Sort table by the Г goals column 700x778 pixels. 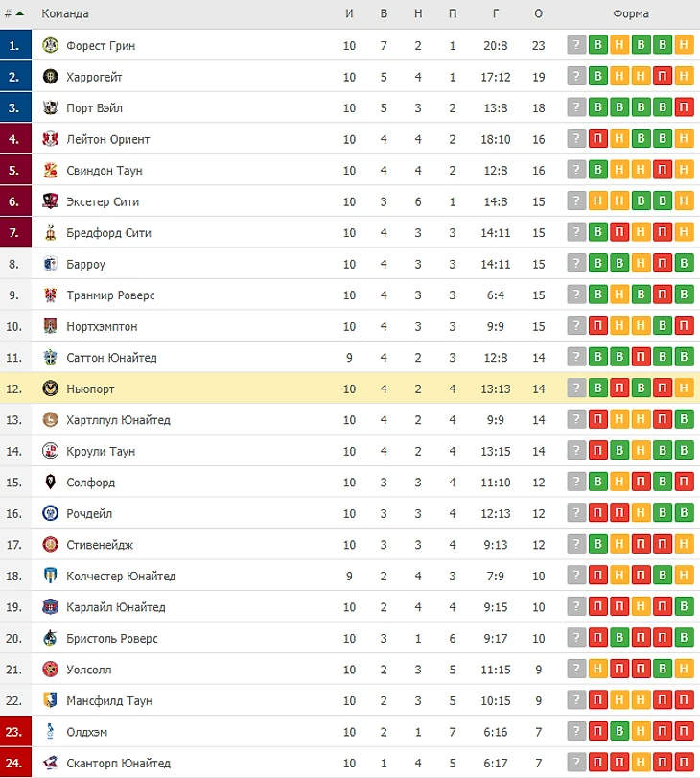(495, 13)
